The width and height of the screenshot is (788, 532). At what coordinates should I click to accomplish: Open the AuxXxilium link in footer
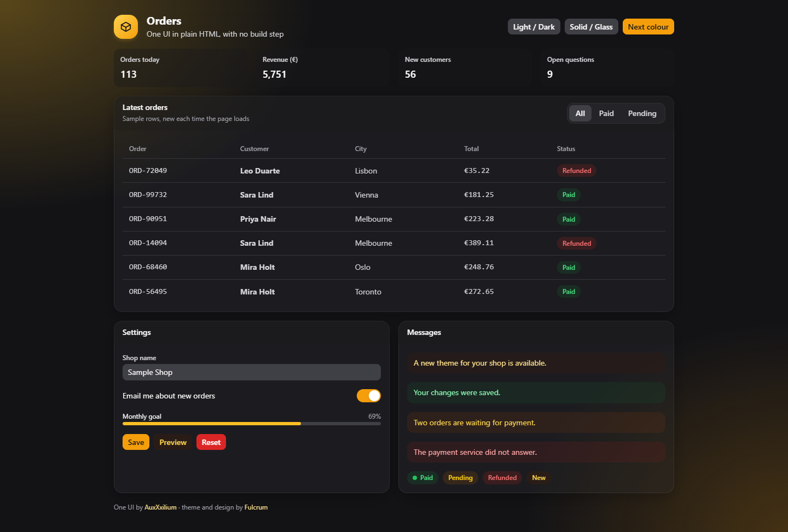[x=160, y=507]
